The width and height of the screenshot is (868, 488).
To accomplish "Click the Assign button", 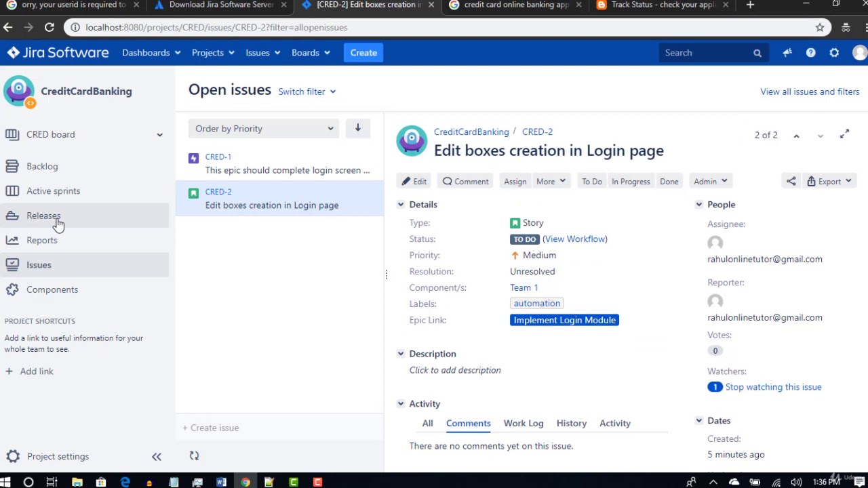I will pyautogui.click(x=515, y=182).
